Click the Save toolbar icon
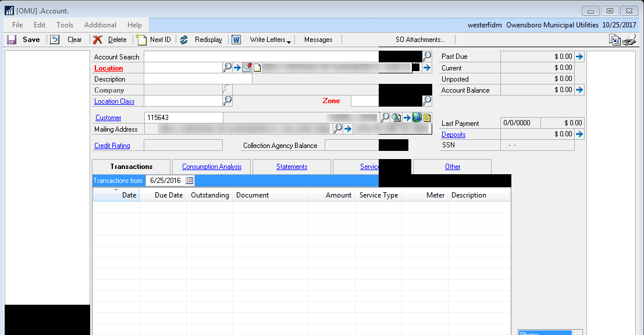The height and width of the screenshot is (335, 644). (x=12, y=40)
